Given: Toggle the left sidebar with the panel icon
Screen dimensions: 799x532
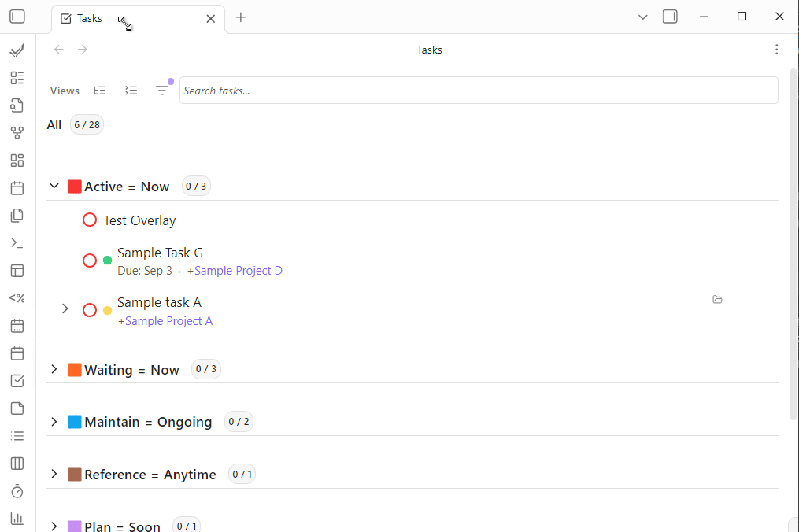Looking at the screenshot, I should [17, 16].
